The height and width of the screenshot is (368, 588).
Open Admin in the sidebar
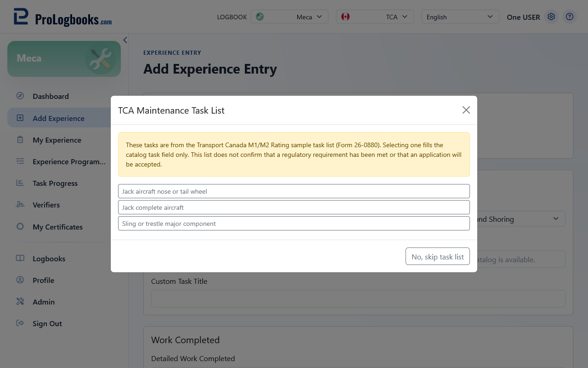tap(64, 302)
